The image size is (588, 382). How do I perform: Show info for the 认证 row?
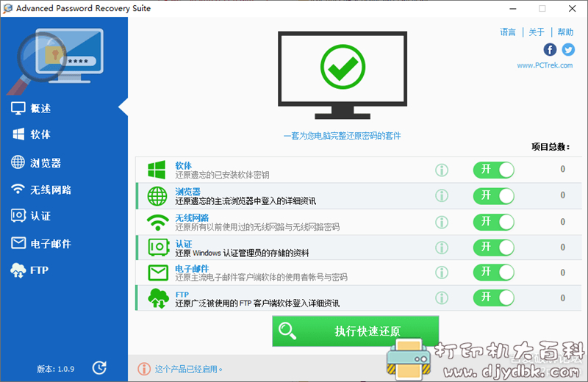pos(442,248)
